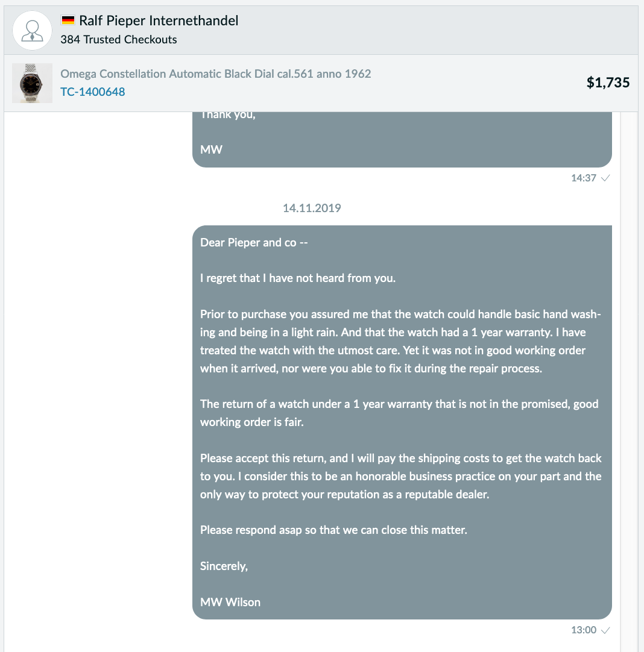Image resolution: width=644 pixels, height=652 pixels.
Task: Click the paragraph starting 'Prior to purchase'
Action: pos(400,341)
